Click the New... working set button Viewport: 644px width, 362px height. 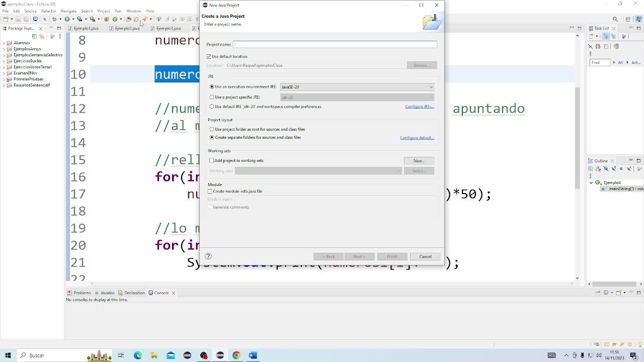(419, 161)
